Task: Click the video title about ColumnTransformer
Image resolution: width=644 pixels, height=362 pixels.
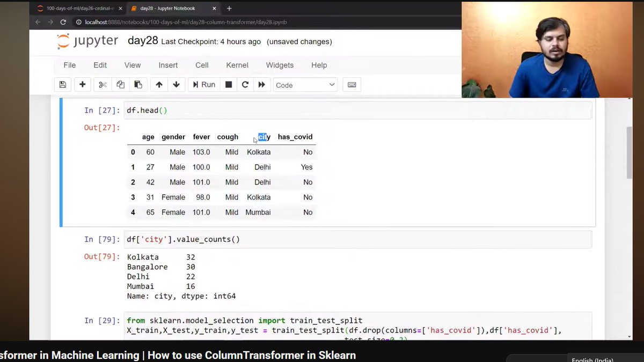Action: (178, 355)
